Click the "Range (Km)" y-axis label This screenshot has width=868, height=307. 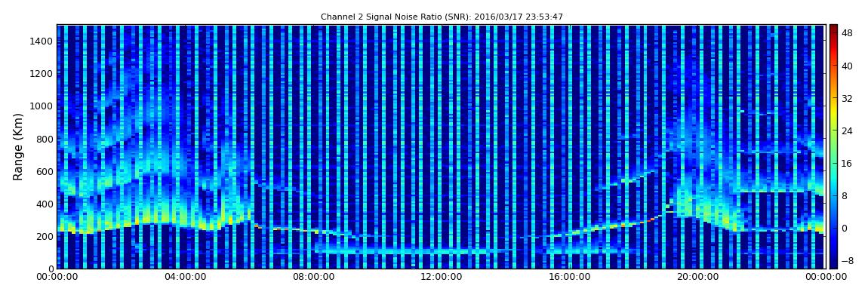point(18,146)
